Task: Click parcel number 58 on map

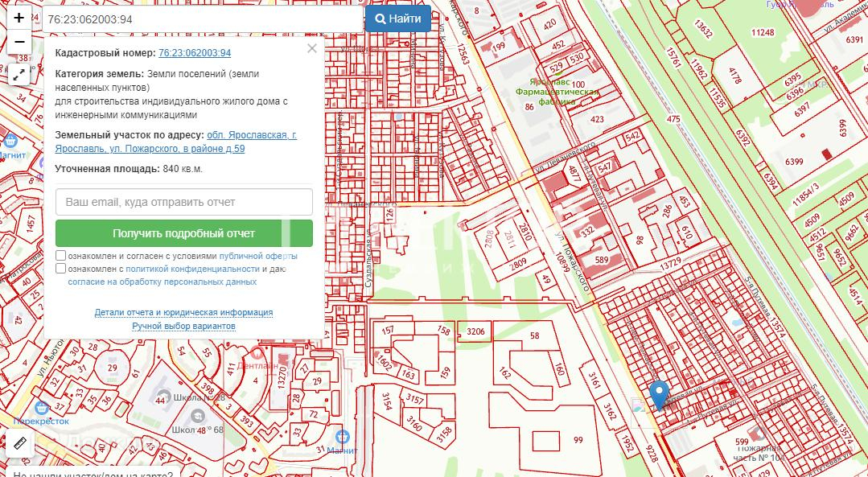Action: coord(534,336)
